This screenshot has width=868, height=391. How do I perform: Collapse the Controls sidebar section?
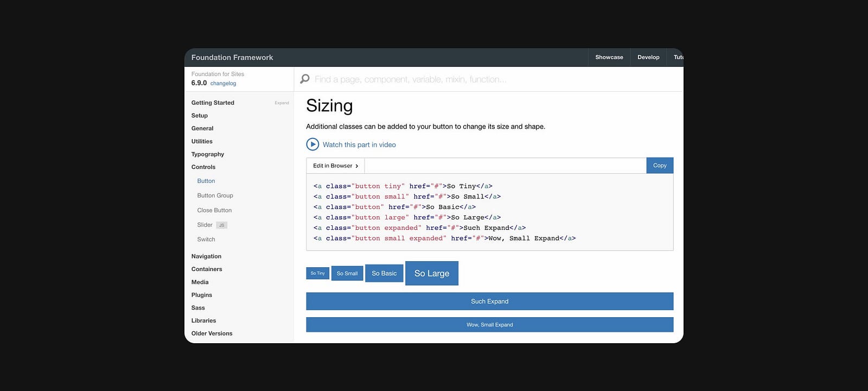point(203,167)
